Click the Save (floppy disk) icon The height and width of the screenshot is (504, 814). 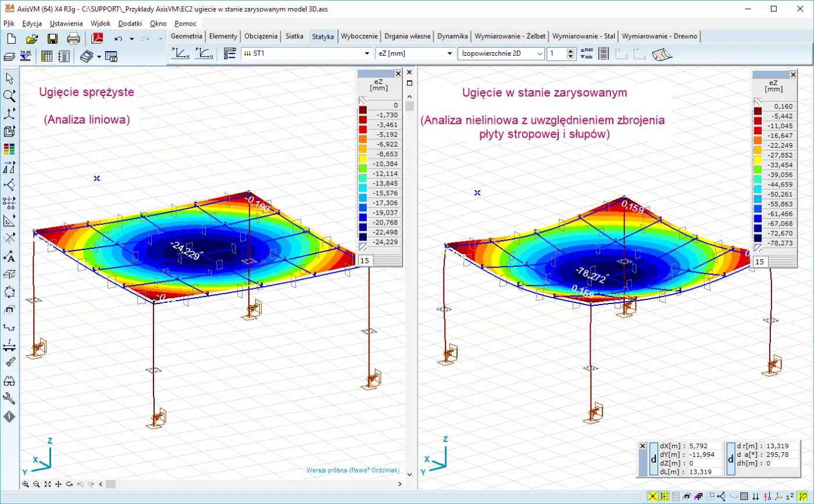click(x=52, y=39)
